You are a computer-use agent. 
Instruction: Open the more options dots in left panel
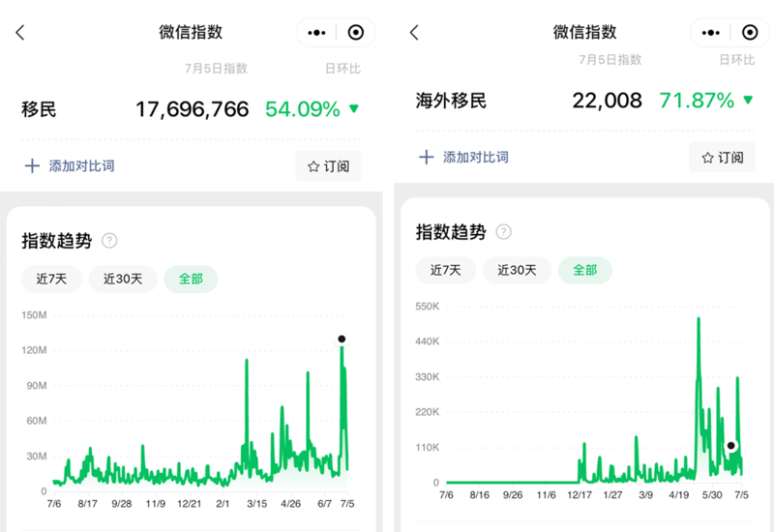pos(316,33)
